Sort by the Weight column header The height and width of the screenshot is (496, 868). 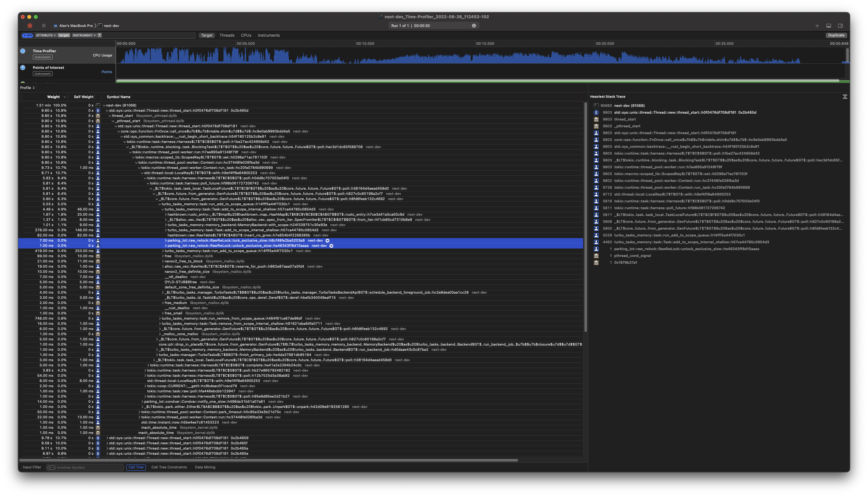[x=54, y=97]
